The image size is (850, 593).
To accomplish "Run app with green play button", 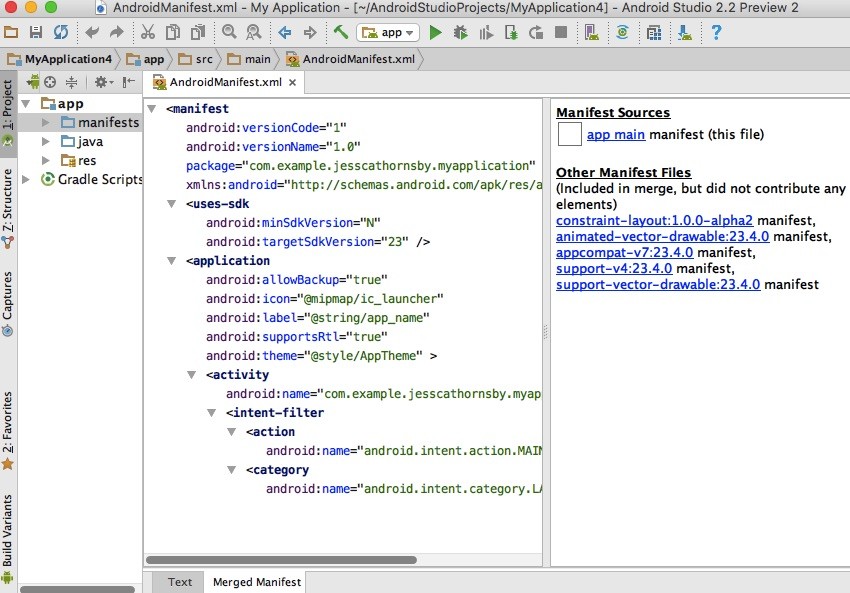I will tap(435, 33).
